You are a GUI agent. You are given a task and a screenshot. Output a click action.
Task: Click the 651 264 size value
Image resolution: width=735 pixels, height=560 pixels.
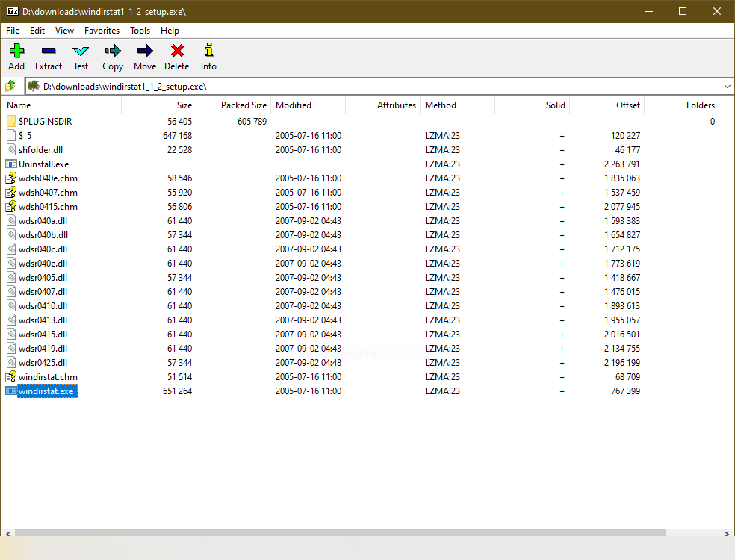177,391
